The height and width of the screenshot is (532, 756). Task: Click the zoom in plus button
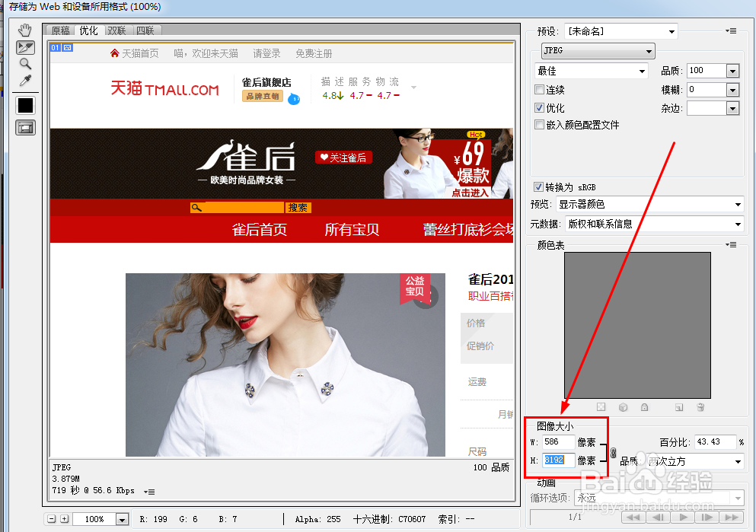(x=64, y=519)
